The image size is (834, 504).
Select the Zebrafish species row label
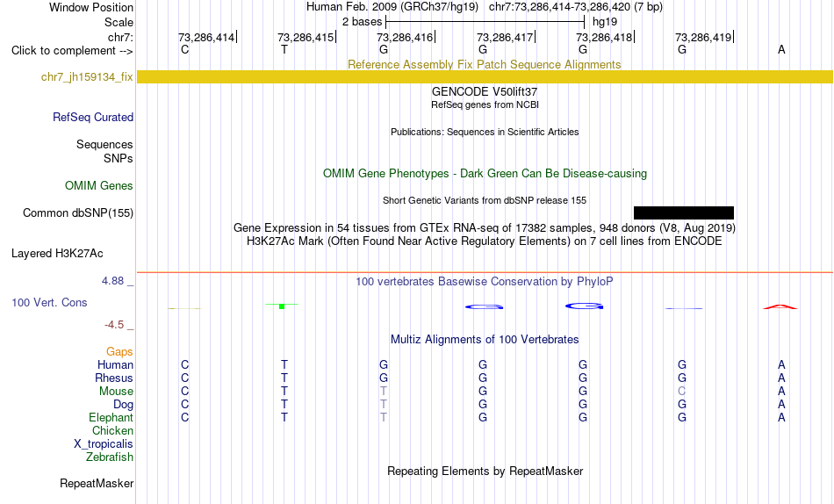[110, 457]
